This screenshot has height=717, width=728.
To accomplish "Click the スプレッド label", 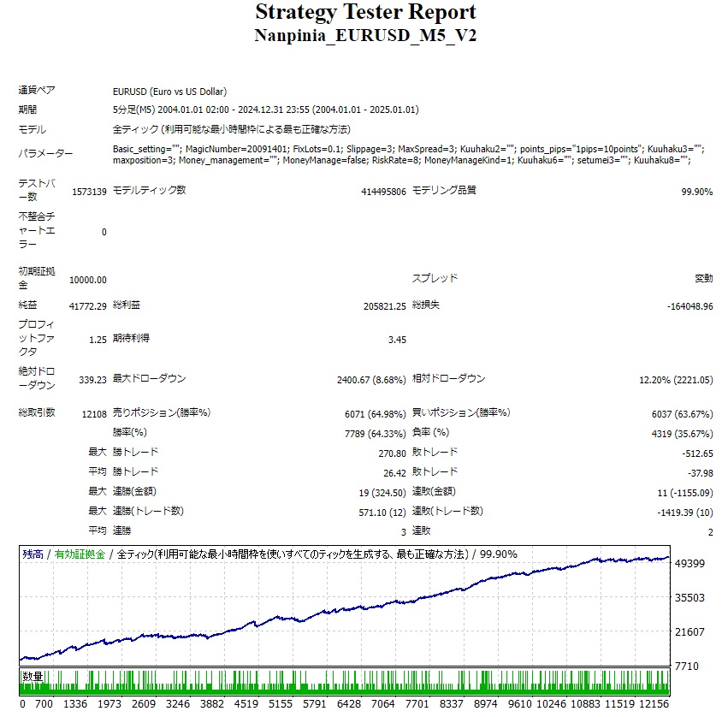I will tap(435, 278).
